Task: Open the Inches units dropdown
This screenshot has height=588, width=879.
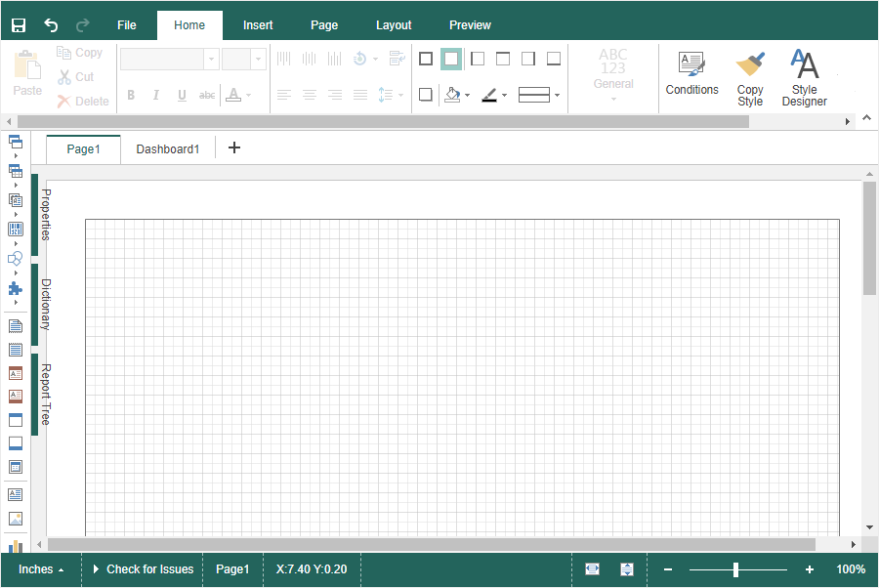Action: point(42,569)
